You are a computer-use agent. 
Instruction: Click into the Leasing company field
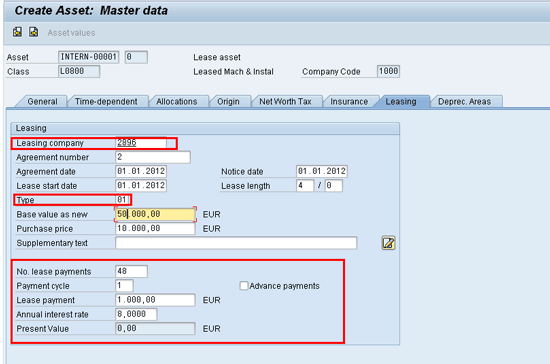point(141,143)
